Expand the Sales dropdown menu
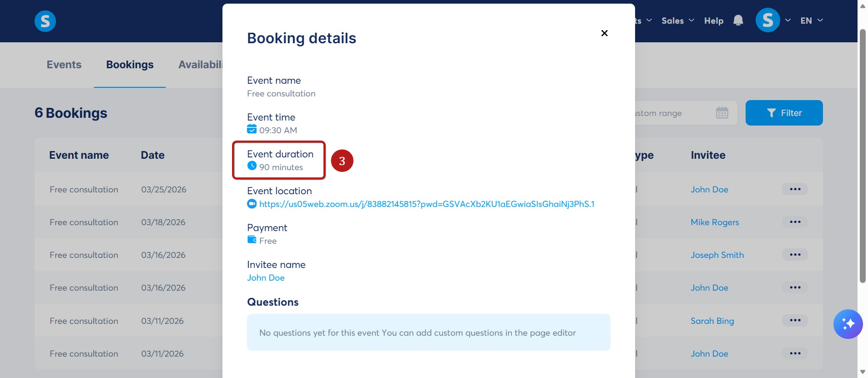The width and height of the screenshot is (868, 378). (677, 20)
